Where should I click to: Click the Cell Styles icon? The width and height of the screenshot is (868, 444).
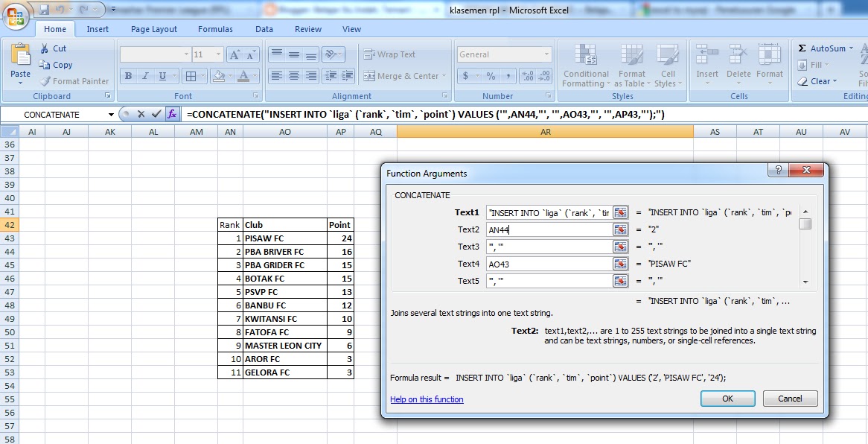[668, 66]
